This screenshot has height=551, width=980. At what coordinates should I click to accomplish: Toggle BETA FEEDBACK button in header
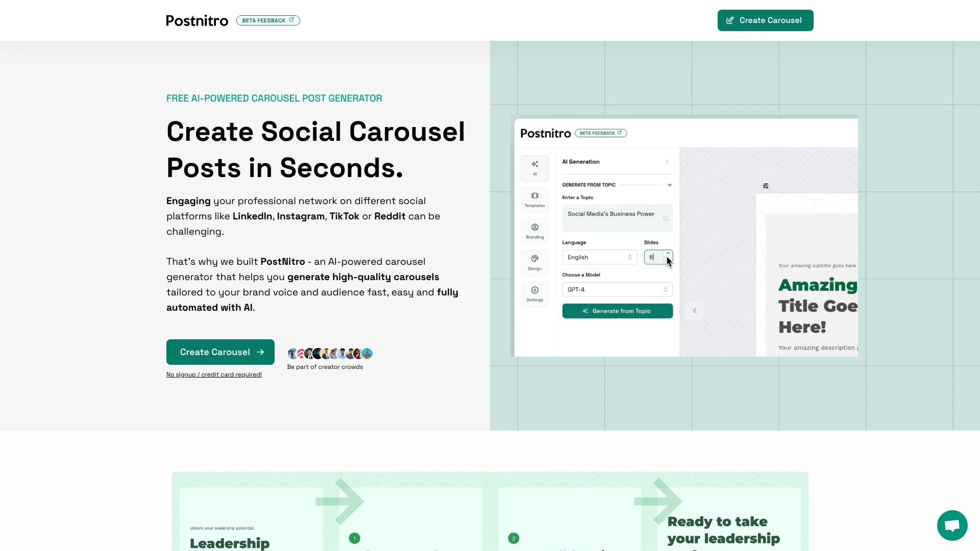[x=268, y=20]
